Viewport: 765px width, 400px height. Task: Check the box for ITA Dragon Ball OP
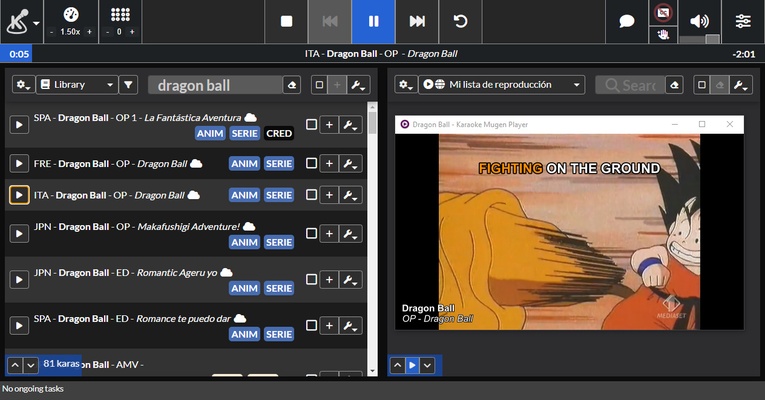coord(311,195)
